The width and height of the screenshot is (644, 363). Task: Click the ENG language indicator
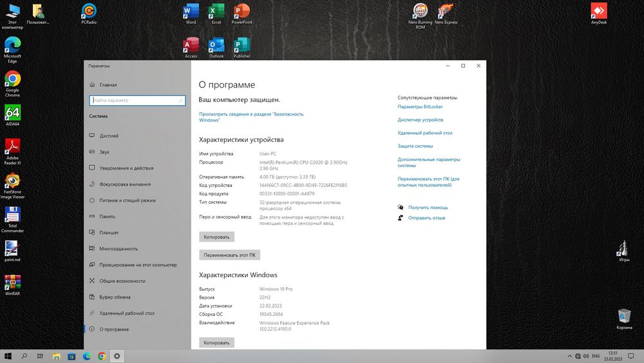[596, 356]
